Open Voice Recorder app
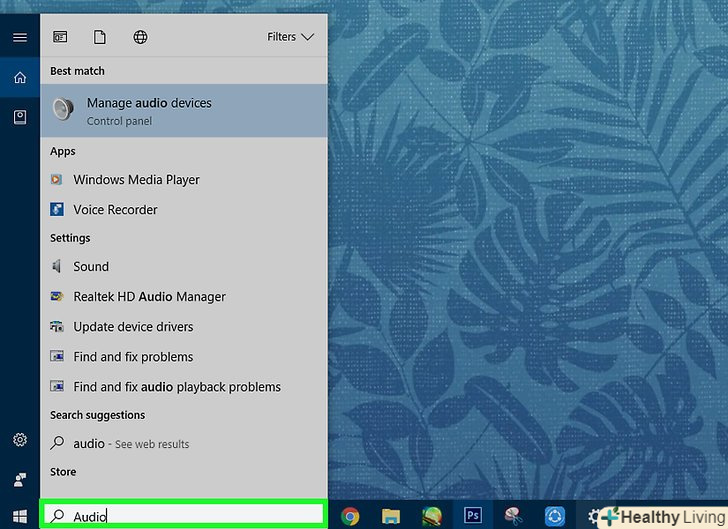 pyautogui.click(x=115, y=210)
